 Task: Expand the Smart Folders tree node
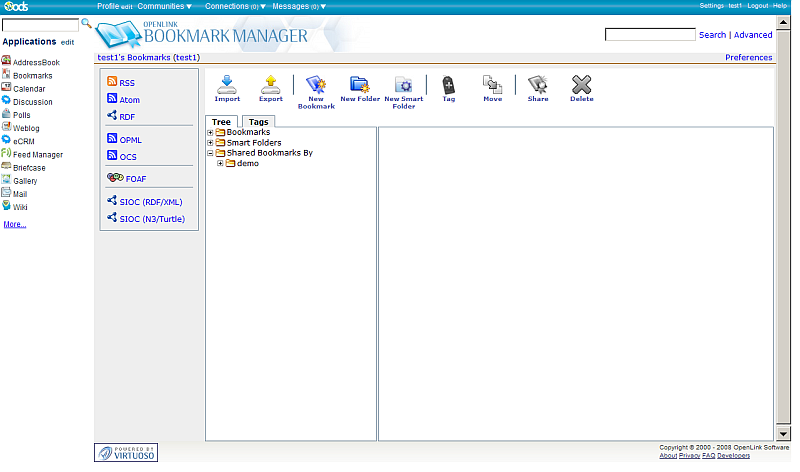210,143
